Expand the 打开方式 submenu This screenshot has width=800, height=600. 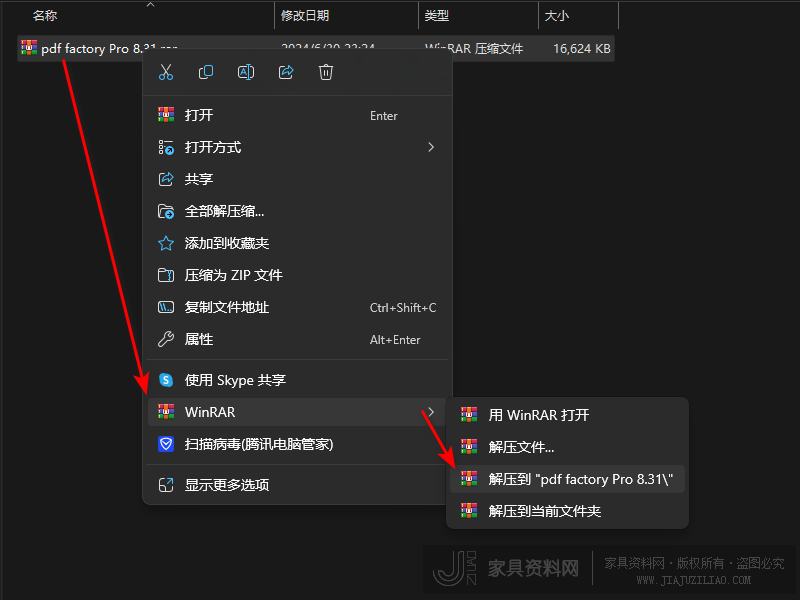297,147
